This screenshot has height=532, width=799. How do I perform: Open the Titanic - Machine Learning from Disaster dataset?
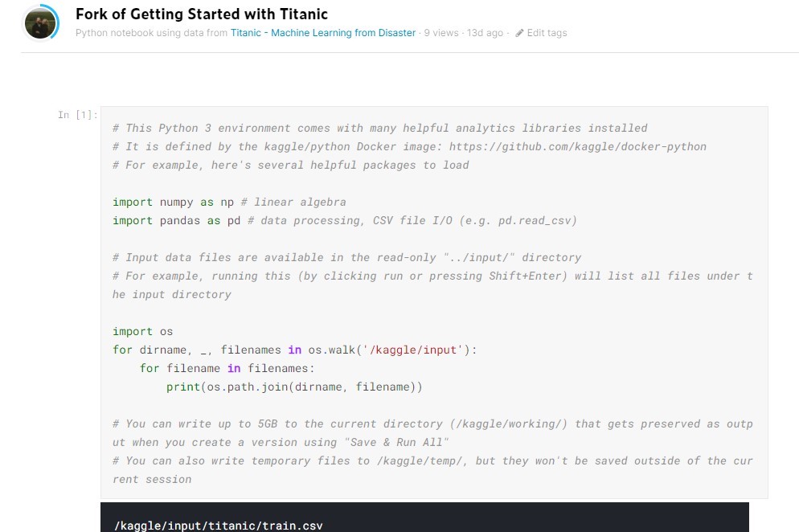point(323,33)
